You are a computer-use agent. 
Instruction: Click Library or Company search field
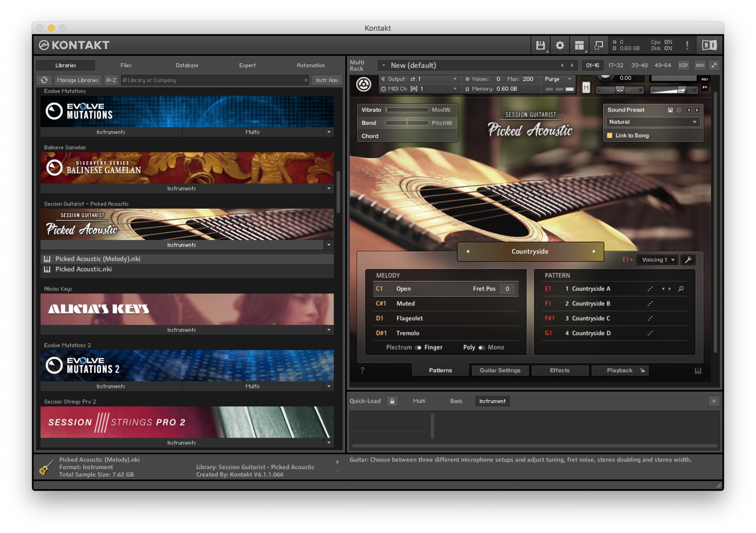[x=215, y=80]
